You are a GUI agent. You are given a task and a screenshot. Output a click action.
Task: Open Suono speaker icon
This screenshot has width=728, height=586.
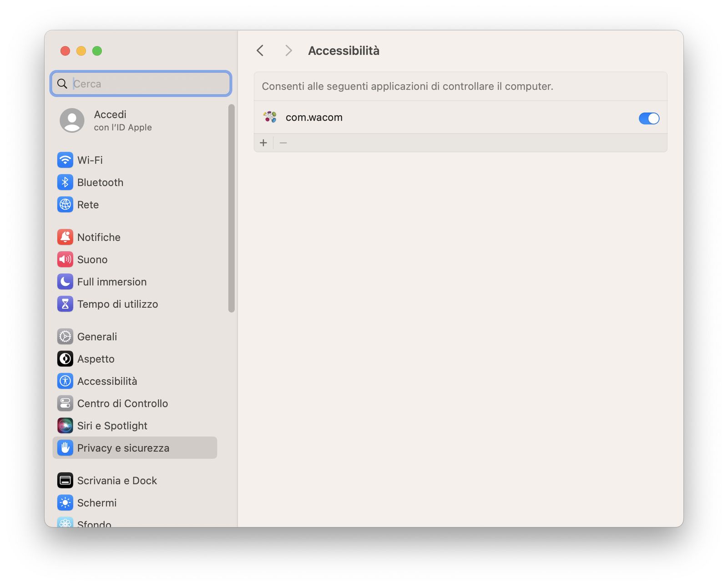(x=65, y=259)
